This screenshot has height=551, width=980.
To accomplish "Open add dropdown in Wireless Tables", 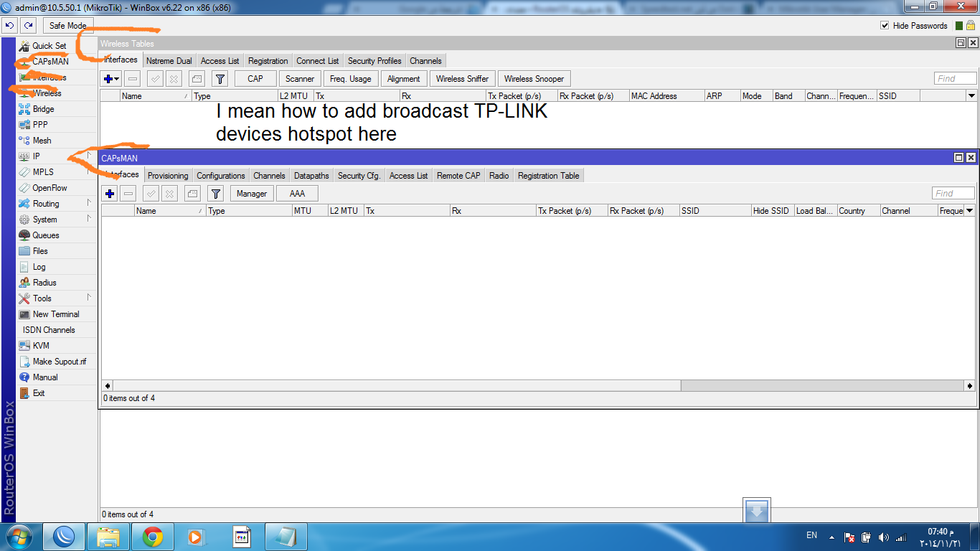I will (111, 79).
